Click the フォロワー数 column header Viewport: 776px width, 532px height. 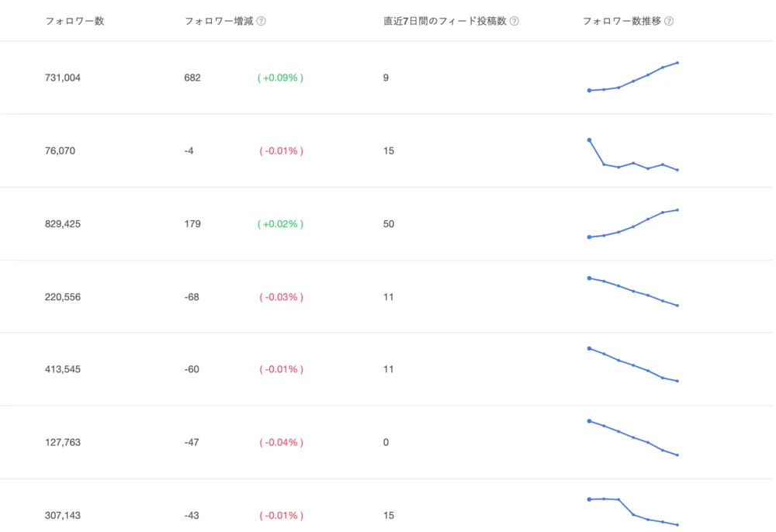[x=74, y=22]
